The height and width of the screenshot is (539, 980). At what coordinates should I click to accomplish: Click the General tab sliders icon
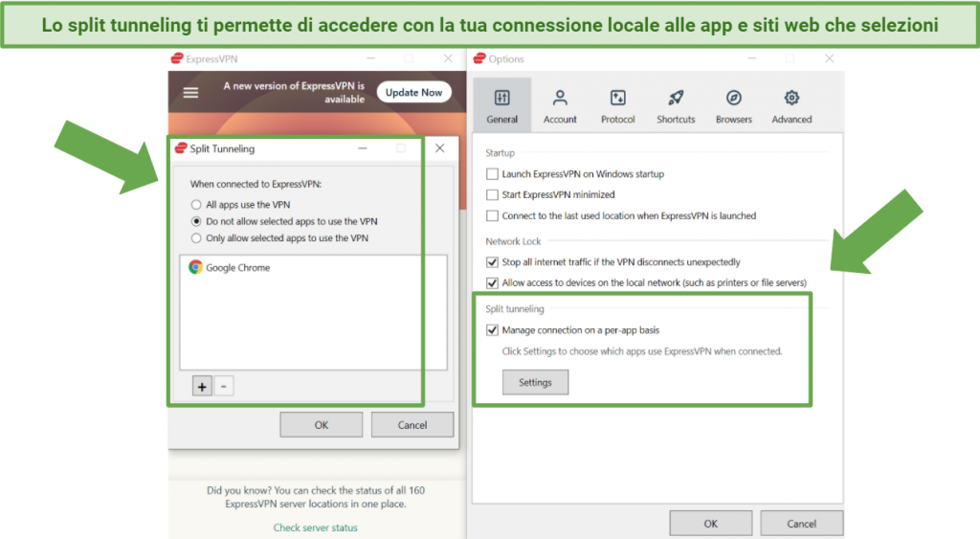pyautogui.click(x=501, y=98)
